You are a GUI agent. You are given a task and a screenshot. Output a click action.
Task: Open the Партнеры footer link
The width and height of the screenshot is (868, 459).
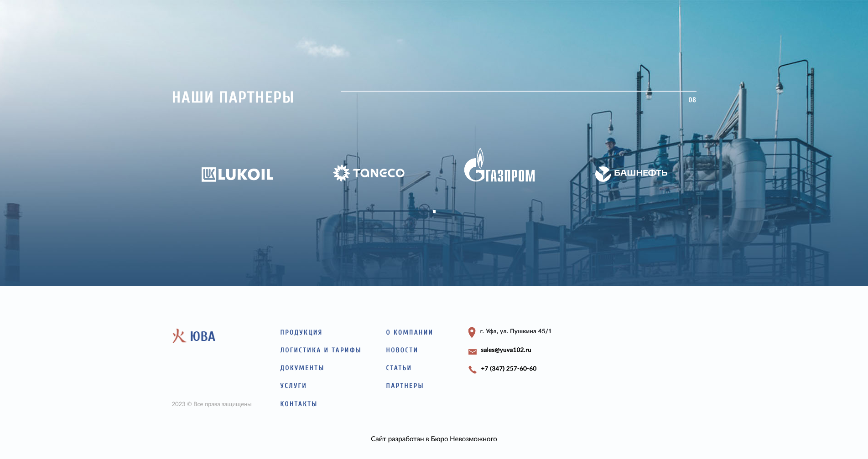pos(405,386)
